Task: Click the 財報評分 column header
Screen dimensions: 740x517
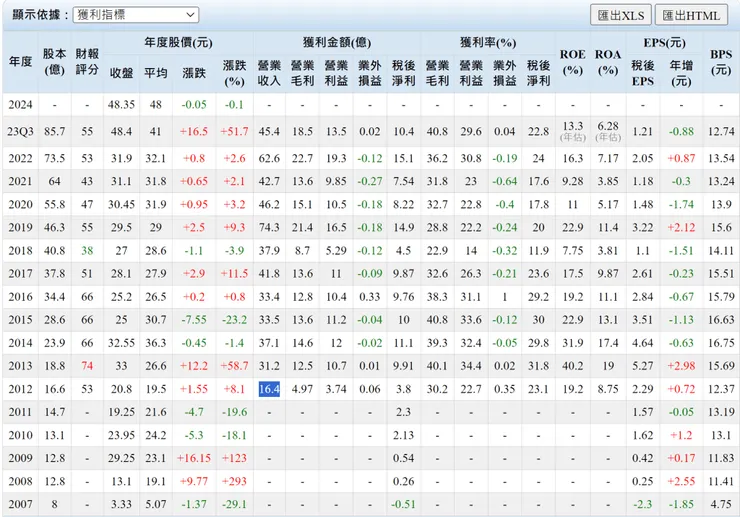Action: [x=87, y=62]
